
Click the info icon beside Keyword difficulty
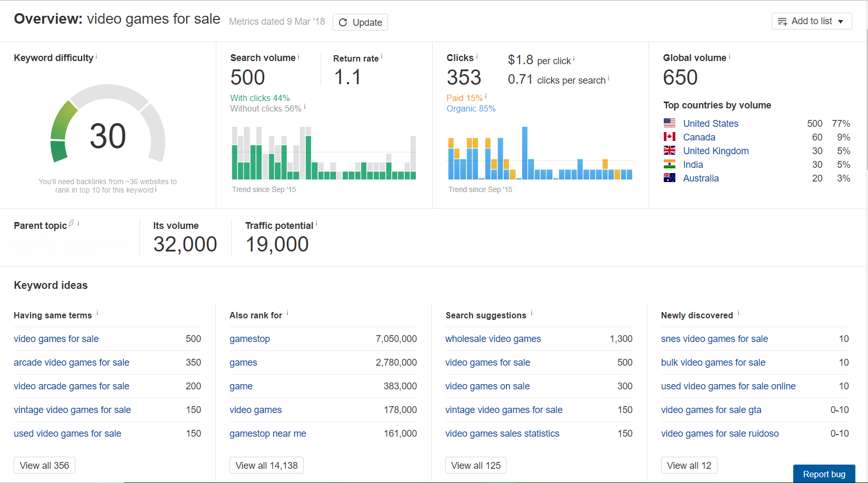[x=96, y=56]
